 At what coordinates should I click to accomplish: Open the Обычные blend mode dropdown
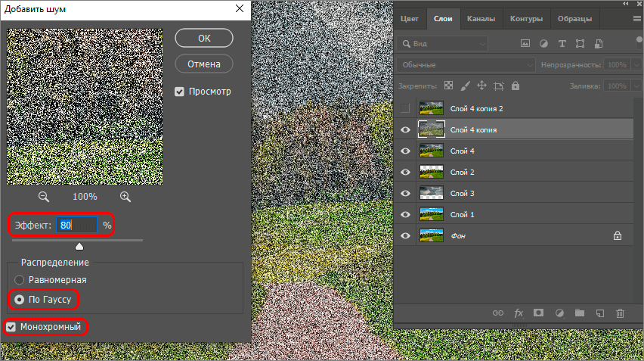click(x=466, y=65)
